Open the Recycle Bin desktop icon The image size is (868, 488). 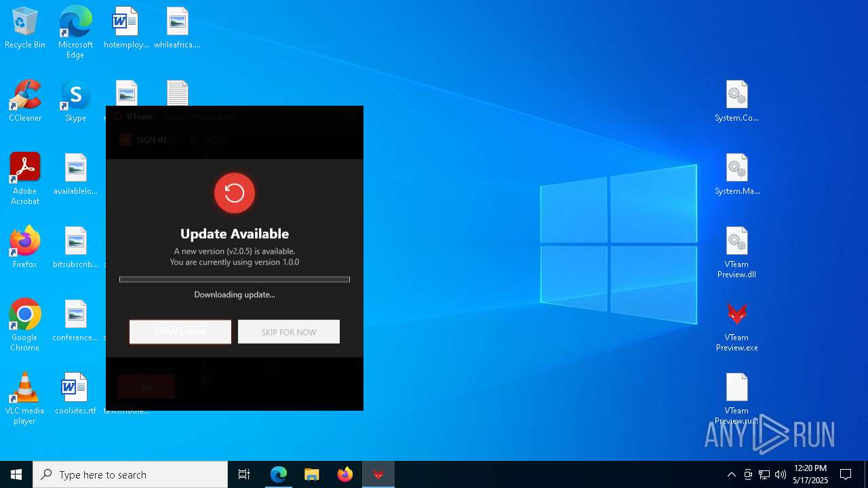(x=25, y=28)
